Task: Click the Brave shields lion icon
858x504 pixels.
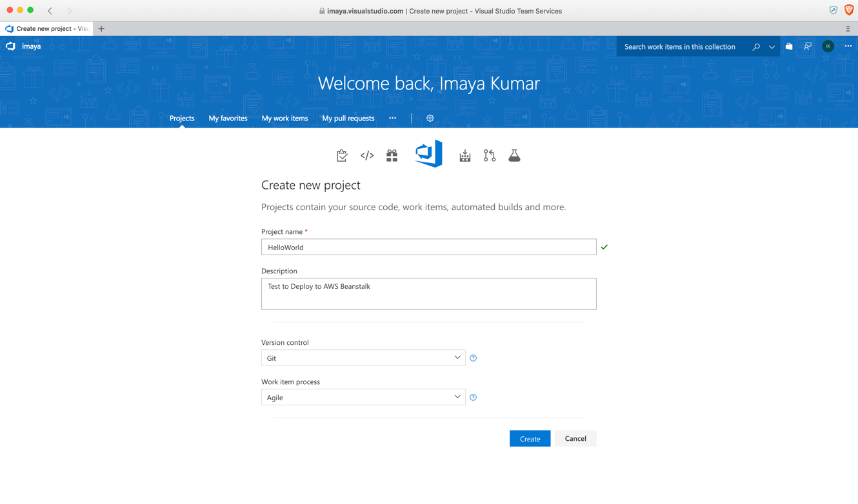Action: [849, 10]
